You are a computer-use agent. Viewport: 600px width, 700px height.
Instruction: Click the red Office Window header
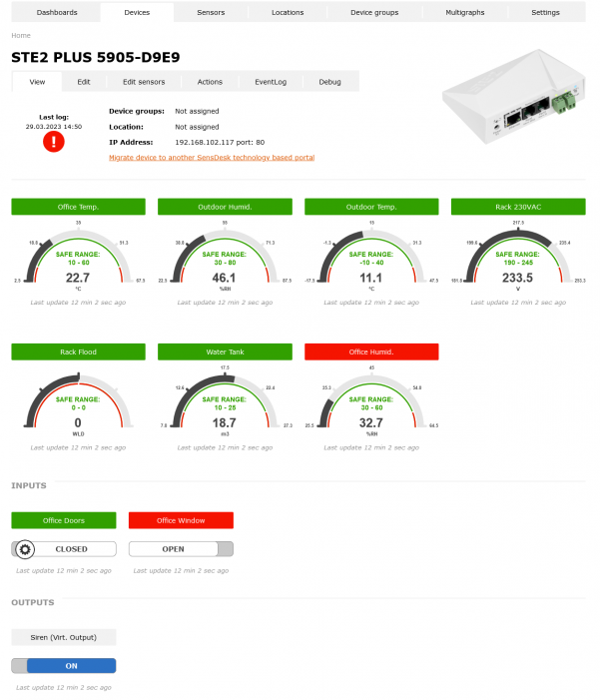(x=181, y=520)
